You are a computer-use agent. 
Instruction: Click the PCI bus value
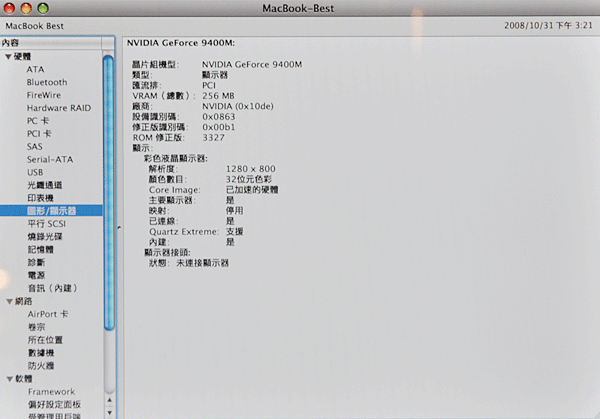(x=209, y=85)
